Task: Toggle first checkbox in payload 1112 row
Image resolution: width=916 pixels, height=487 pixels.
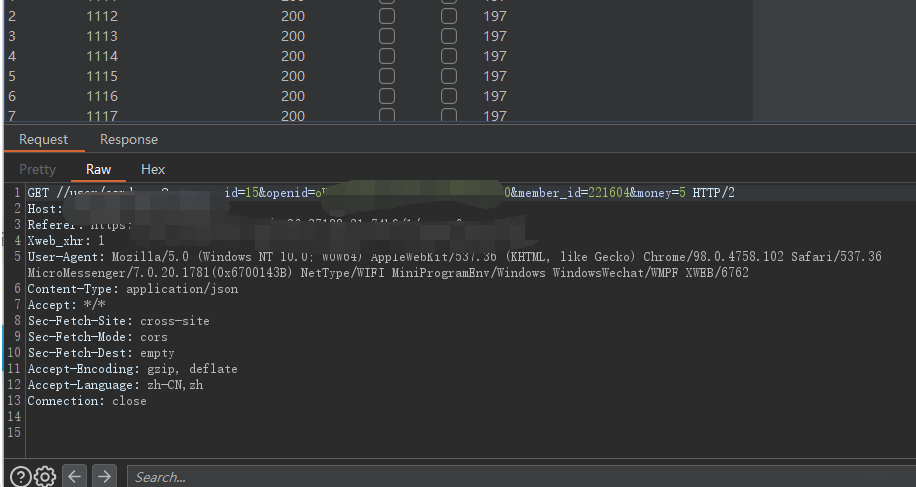Action: (387, 16)
